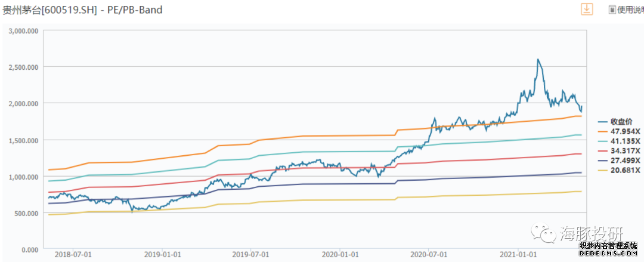Click the 2020-01-01 x-axis label
The width and height of the screenshot is (644, 262).
click(x=340, y=255)
